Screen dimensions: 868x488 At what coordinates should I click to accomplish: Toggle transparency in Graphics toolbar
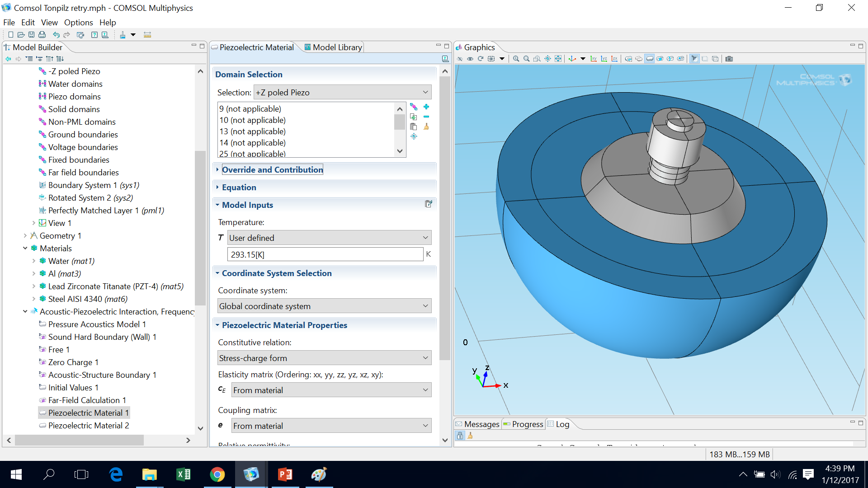click(705, 59)
